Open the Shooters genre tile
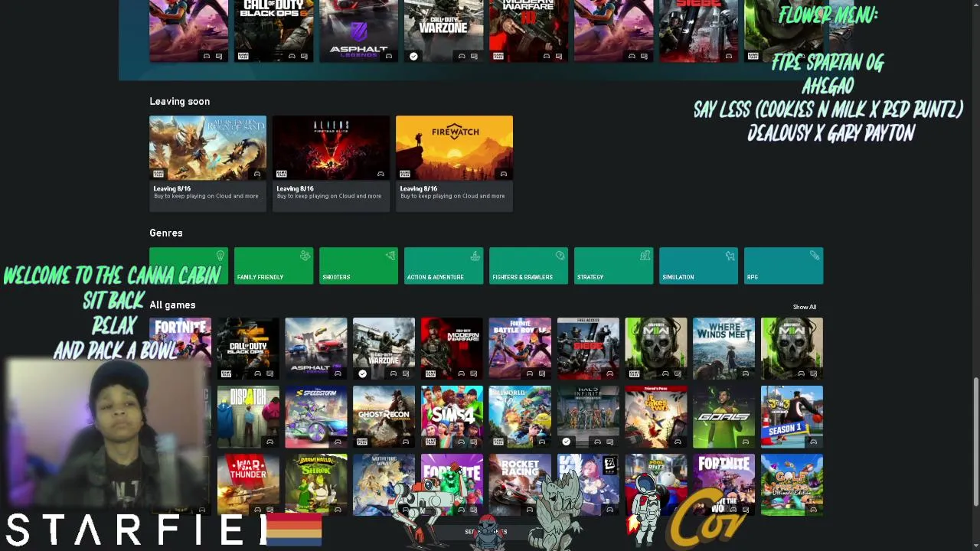This screenshot has height=551, width=980. 358,266
